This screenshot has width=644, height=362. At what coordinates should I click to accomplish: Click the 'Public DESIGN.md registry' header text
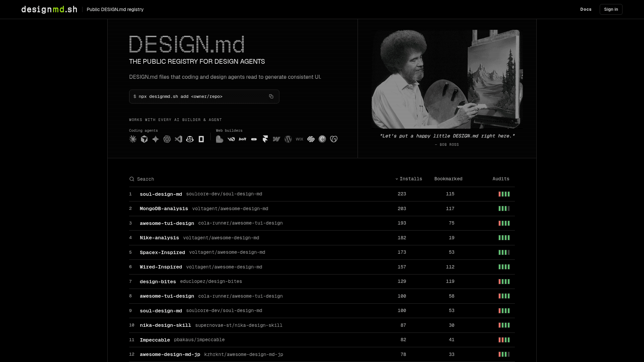(x=115, y=9)
